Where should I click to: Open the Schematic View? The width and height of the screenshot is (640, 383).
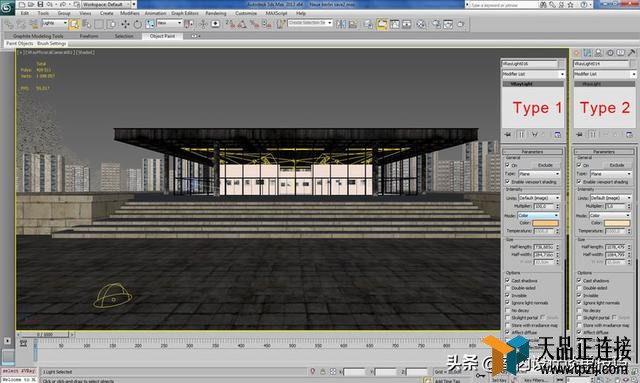tap(407, 24)
